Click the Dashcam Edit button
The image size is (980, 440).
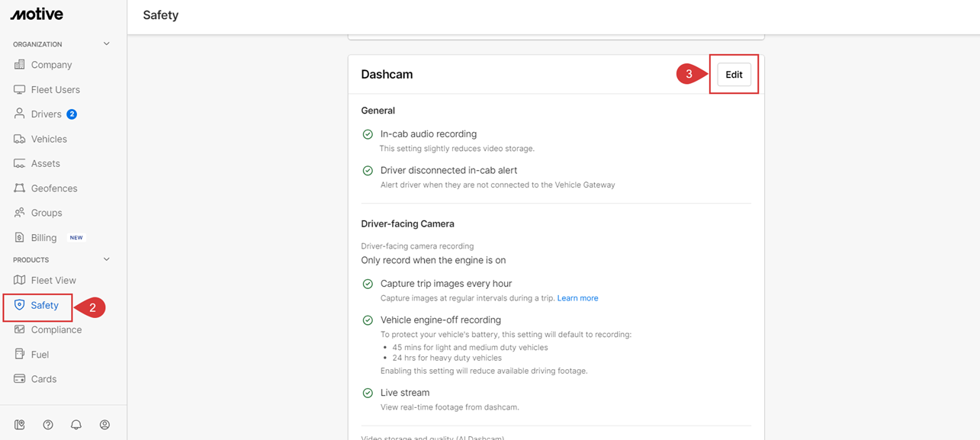(x=734, y=75)
